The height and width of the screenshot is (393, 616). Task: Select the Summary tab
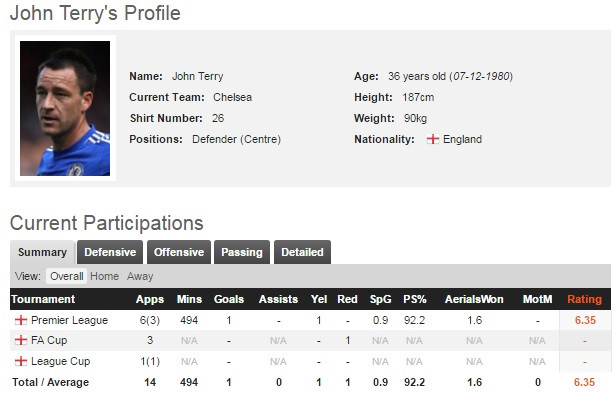pyautogui.click(x=42, y=252)
